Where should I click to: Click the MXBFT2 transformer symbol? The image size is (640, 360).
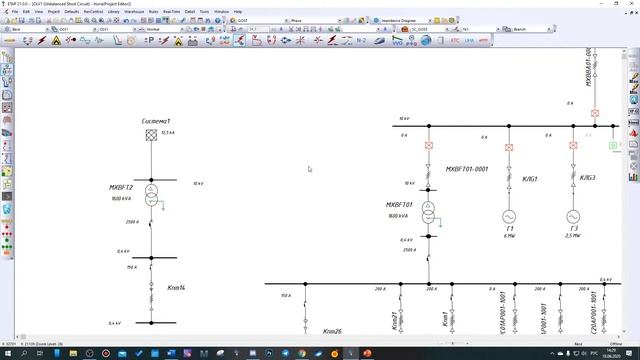pyautogui.click(x=151, y=195)
